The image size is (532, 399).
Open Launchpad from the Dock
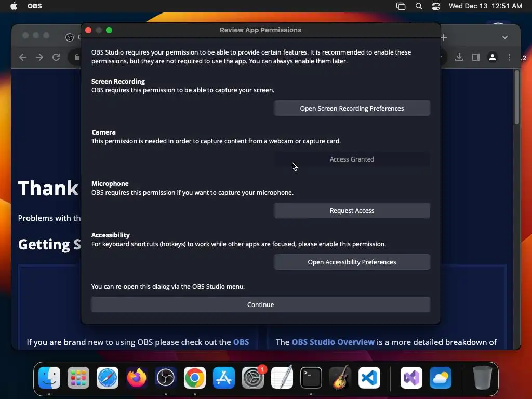pos(78,378)
